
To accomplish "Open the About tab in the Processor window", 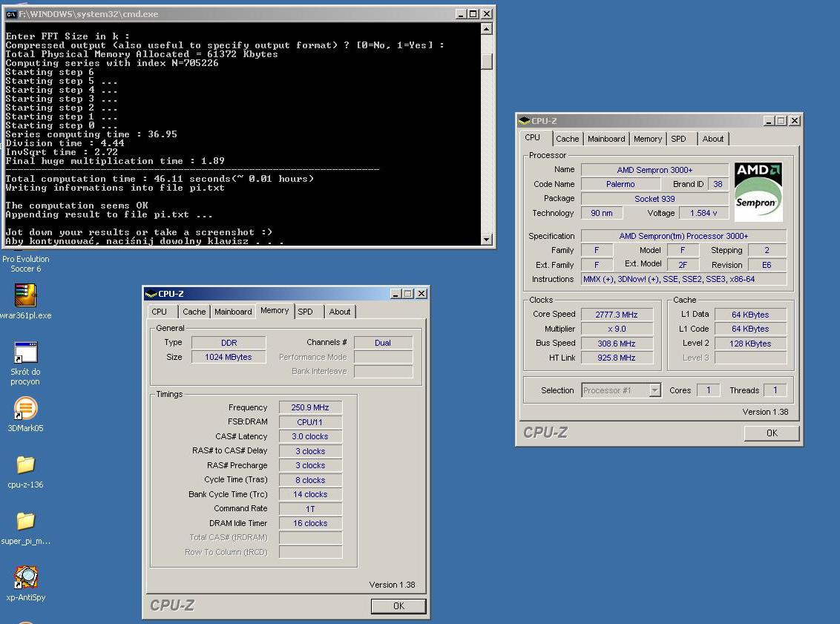I will pos(713,138).
